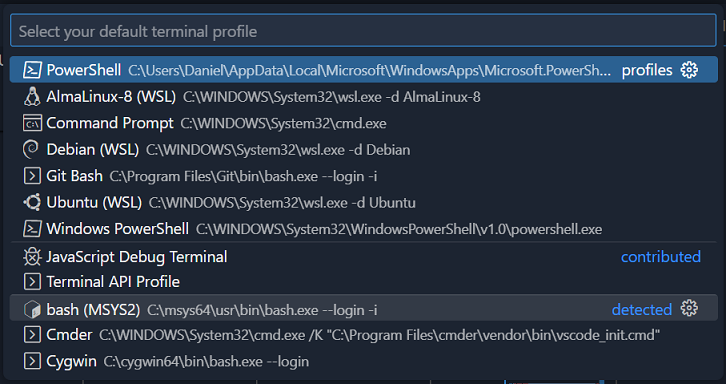Select the Cmder terminal profile
726x384 pixels.
pyautogui.click(x=363, y=335)
